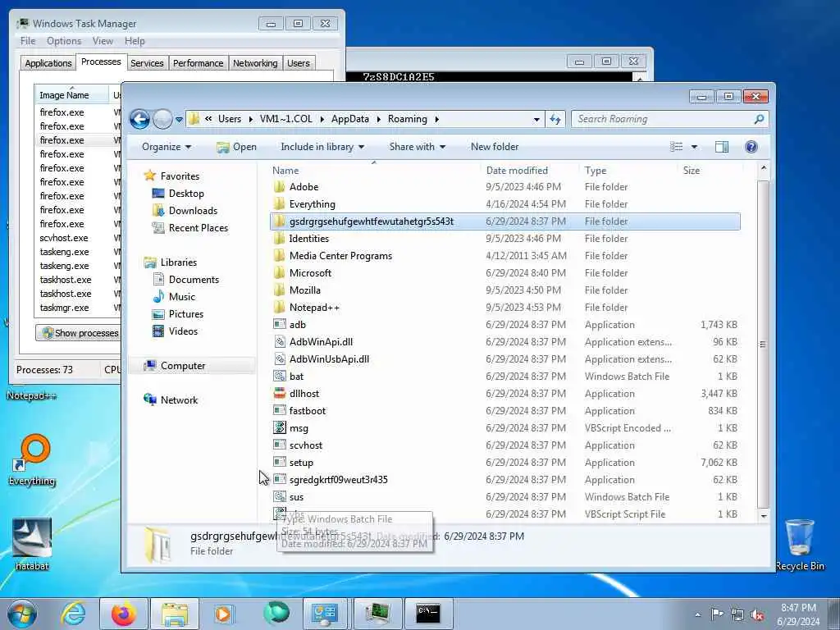Open Explorer Help question mark icon

tap(751, 147)
